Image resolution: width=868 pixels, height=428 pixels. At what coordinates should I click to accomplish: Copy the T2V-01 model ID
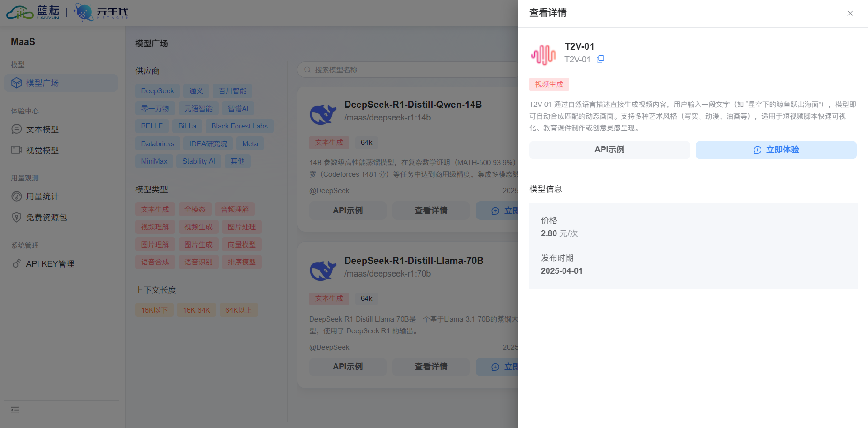600,59
